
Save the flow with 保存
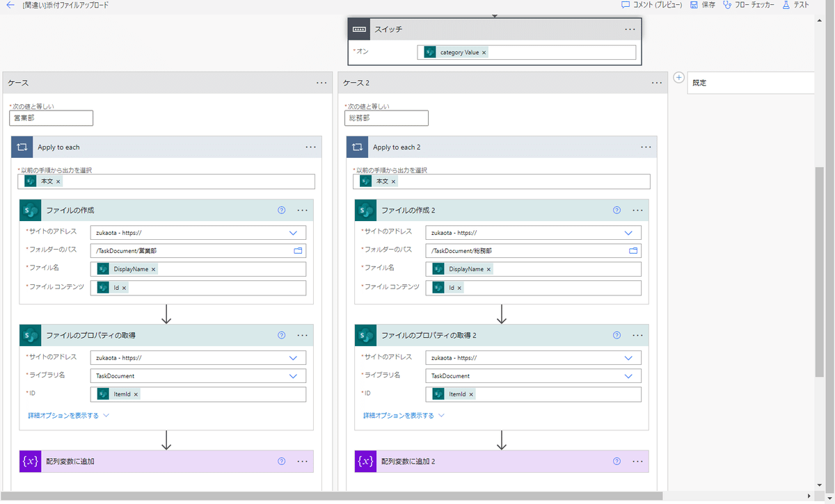[x=702, y=5]
